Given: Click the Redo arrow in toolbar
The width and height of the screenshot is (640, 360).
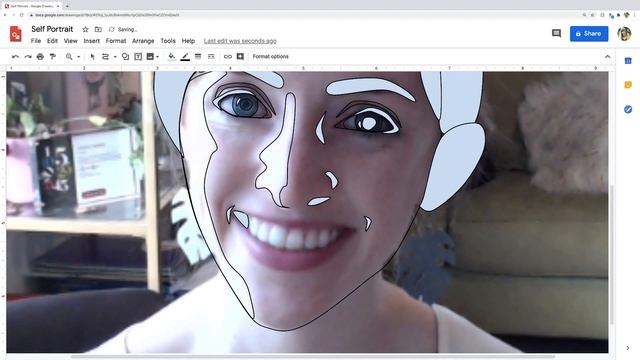Looking at the screenshot, I should [x=28, y=57].
